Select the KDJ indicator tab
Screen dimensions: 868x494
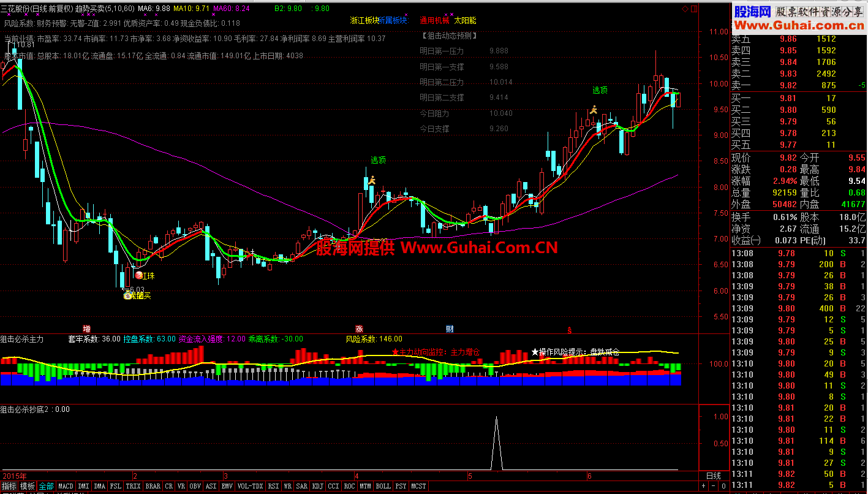point(317,486)
